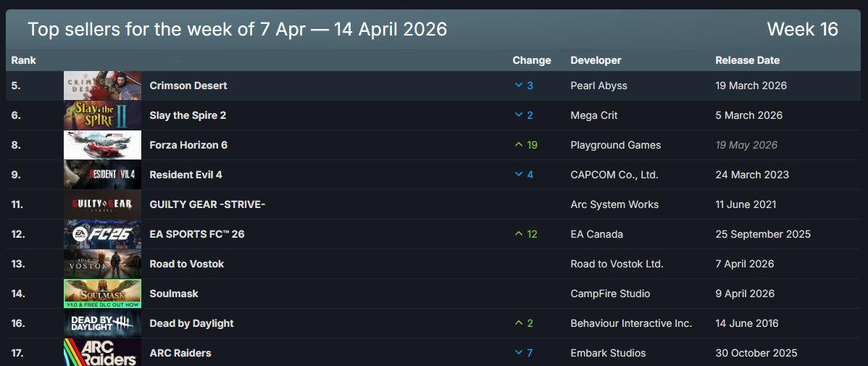
Task: Click the Rank column header
Action: point(23,60)
